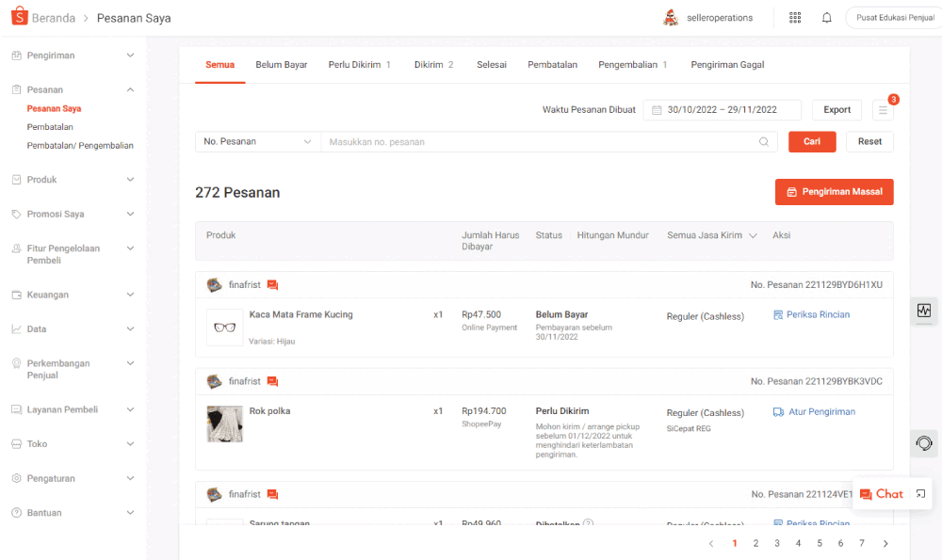This screenshot has height=560, width=942.
Task: Click the Shopee logo in header
Action: click(20, 17)
